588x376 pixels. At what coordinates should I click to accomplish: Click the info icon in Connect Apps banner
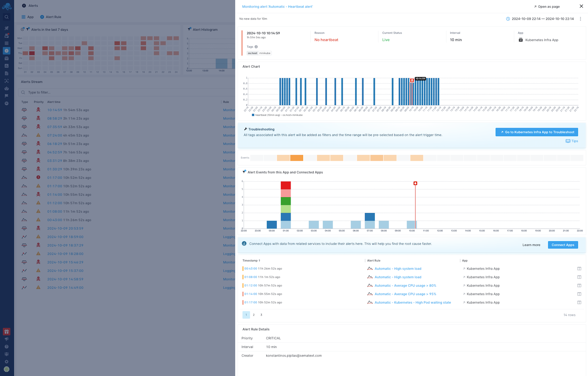244,244
